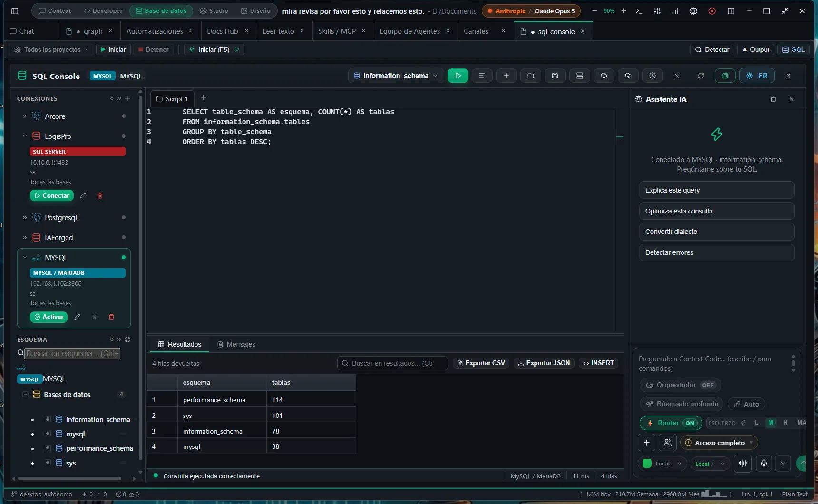Toggle the Router ON switch
Image resolution: width=818 pixels, height=504 pixels.
pos(671,423)
